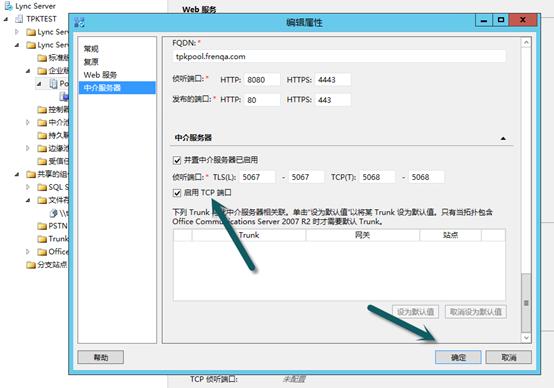
Task: Click the Lync Server root icon in tree
Action: coord(8,6)
